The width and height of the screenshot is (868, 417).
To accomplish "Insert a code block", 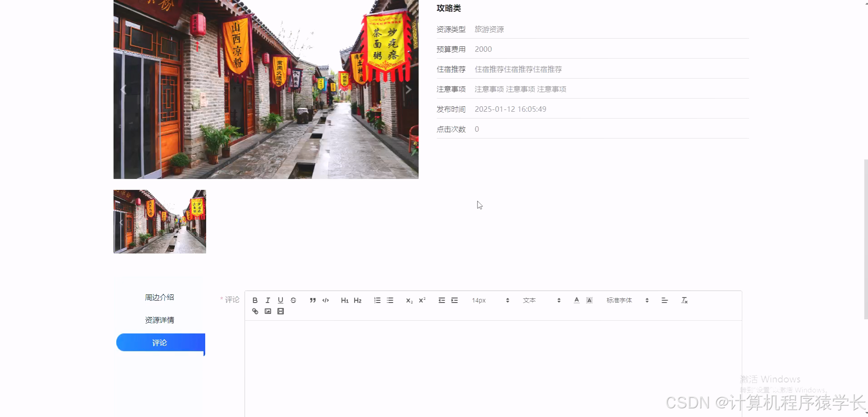I will point(325,300).
